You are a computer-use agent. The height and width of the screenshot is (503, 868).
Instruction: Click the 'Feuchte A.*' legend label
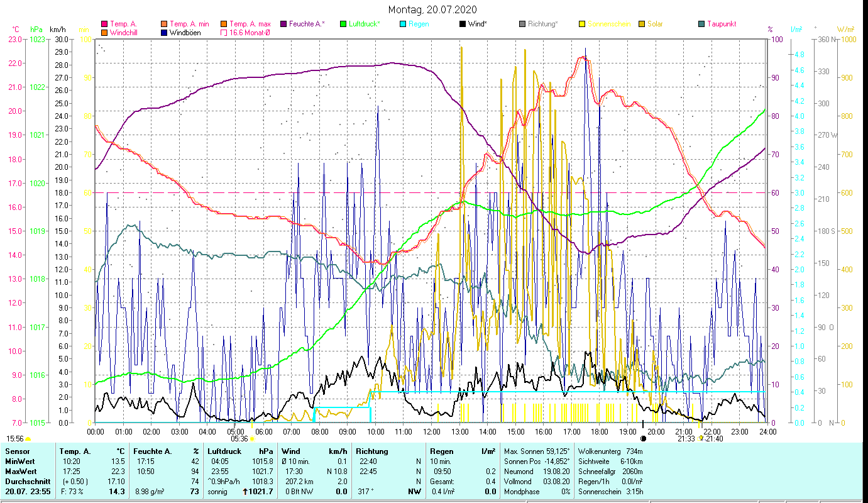(307, 24)
